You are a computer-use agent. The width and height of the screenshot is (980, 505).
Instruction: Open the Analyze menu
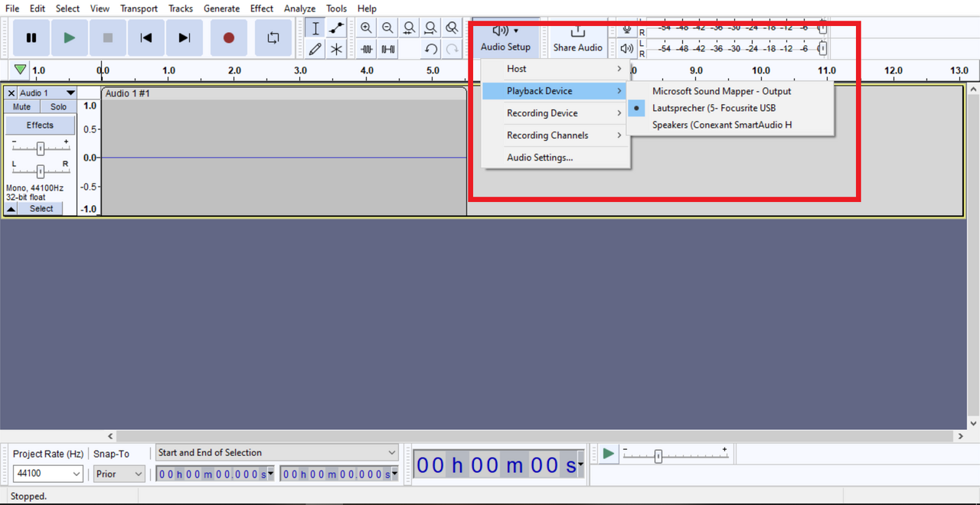(299, 8)
